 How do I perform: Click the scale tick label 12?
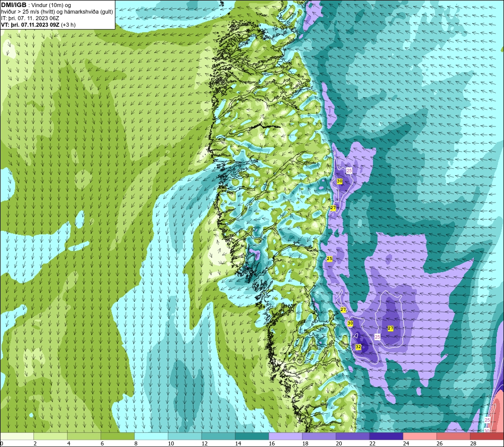click(x=205, y=443)
